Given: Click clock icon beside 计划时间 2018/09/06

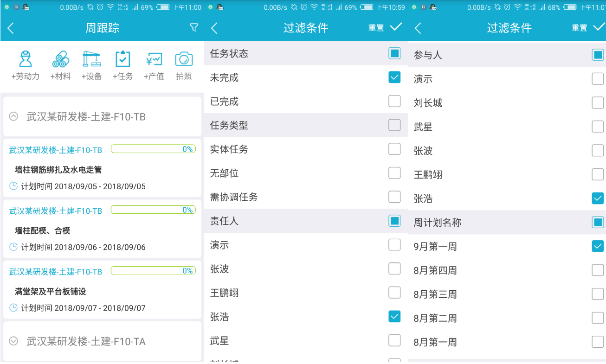Looking at the screenshot, I should pyautogui.click(x=13, y=247).
